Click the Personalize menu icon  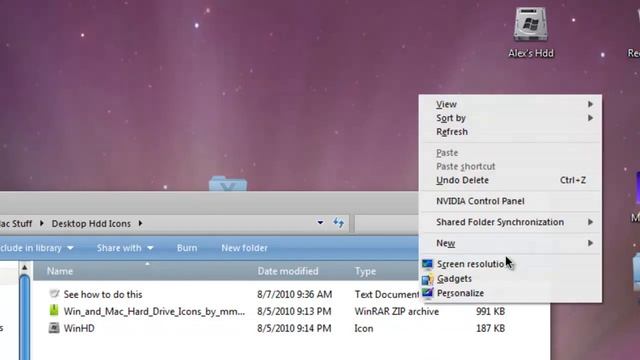click(x=427, y=293)
